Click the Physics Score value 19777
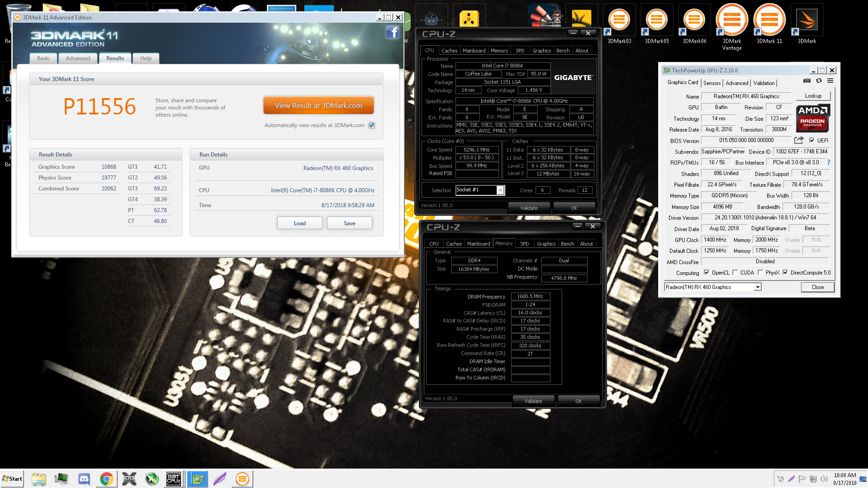Image resolution: width=868 pixels, height=488 pixels. coord(109,178)
